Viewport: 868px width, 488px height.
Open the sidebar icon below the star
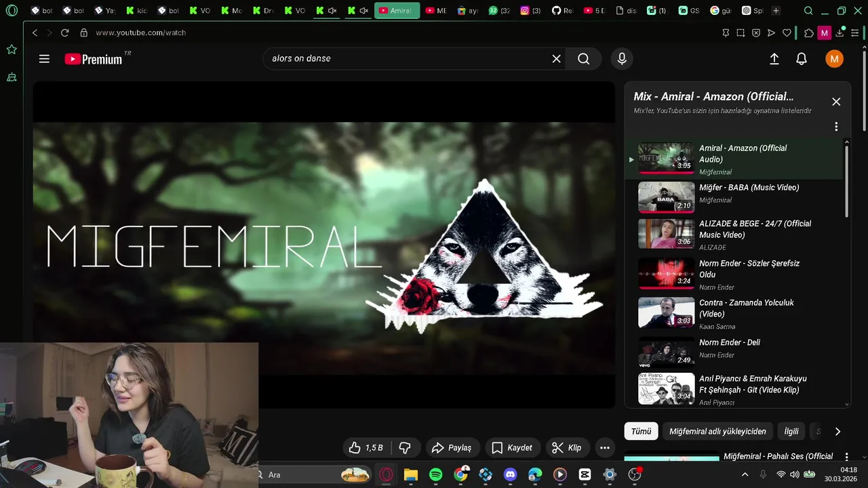[x=12, y=77]
